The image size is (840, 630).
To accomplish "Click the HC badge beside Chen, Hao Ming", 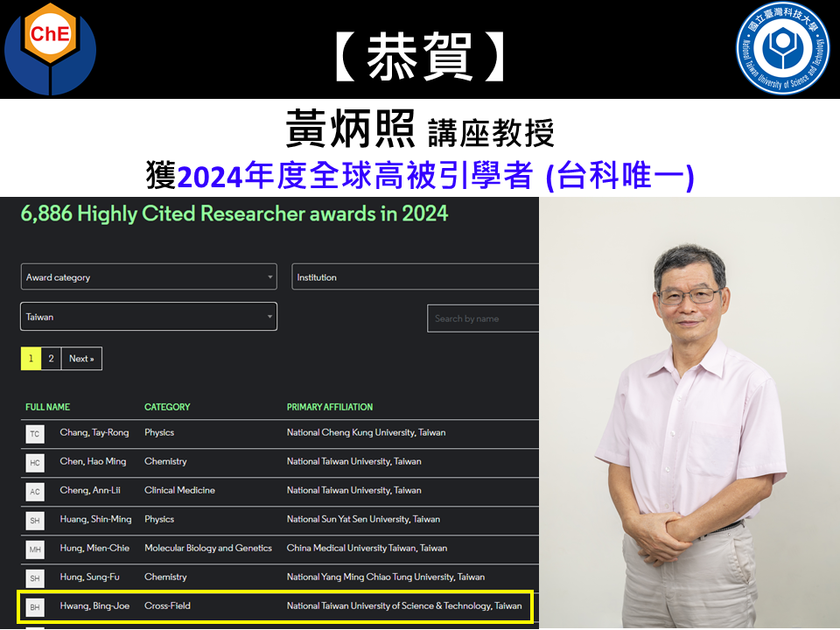I will (x=34, y=462).
